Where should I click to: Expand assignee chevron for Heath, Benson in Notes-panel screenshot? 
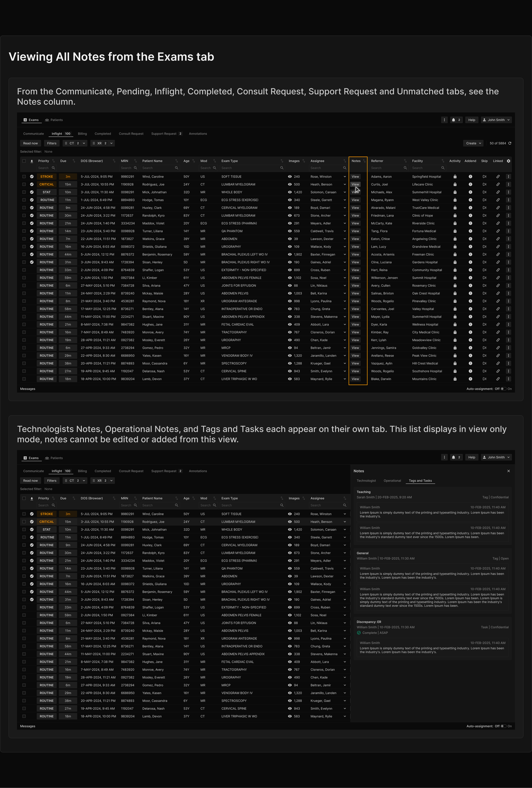click(x=344, y=522)
